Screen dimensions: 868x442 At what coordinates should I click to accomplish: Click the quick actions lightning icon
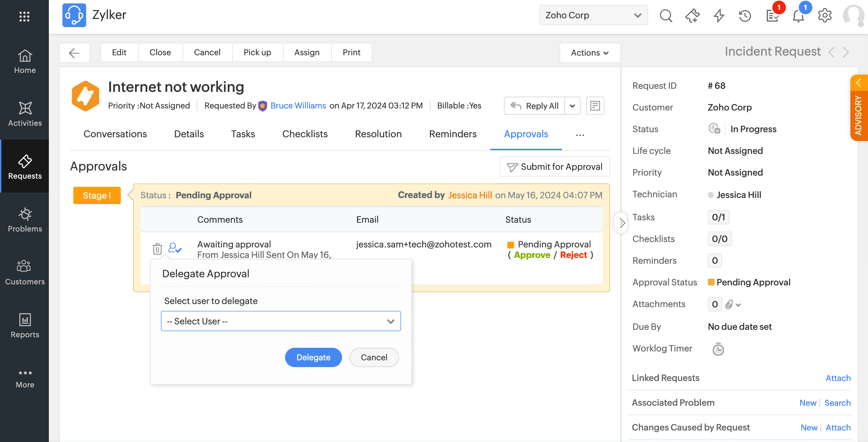click(x=719, y=16)
